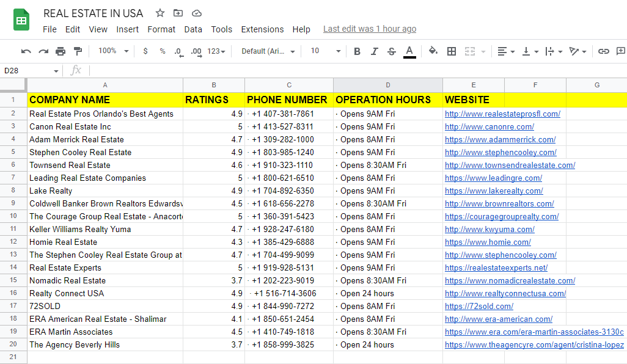Open the homie.com website link
Viewport: 627px width, 364px height.
488,242
